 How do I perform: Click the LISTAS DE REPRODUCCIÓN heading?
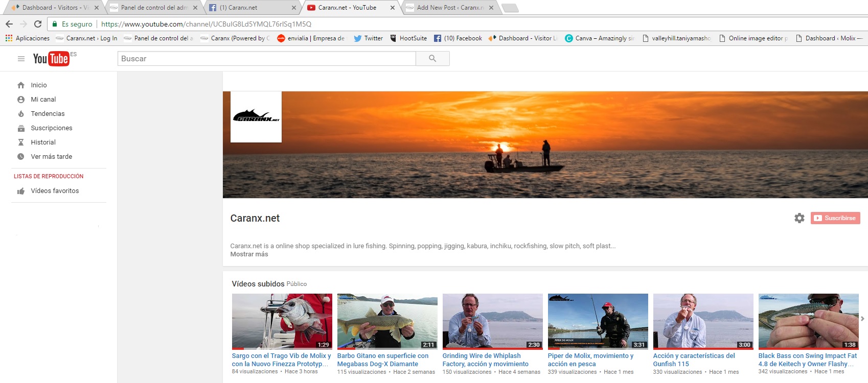(x=49, y=176)
